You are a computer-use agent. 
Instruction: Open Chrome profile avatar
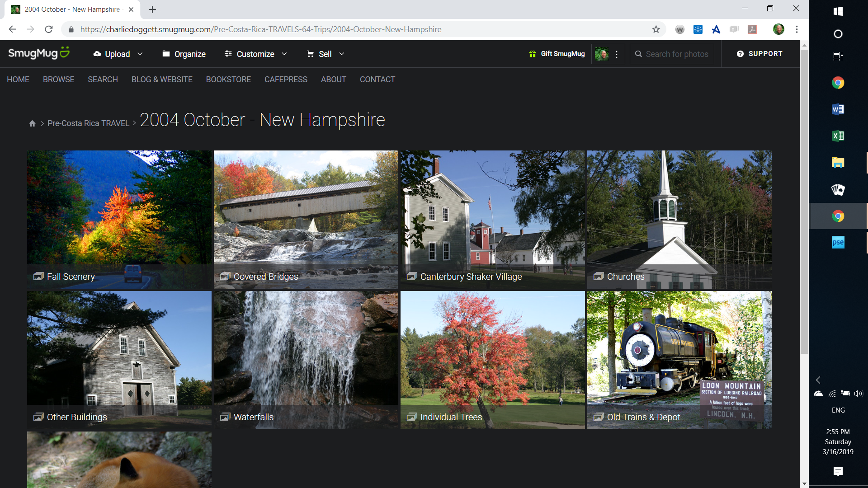(x=778, y=29)
